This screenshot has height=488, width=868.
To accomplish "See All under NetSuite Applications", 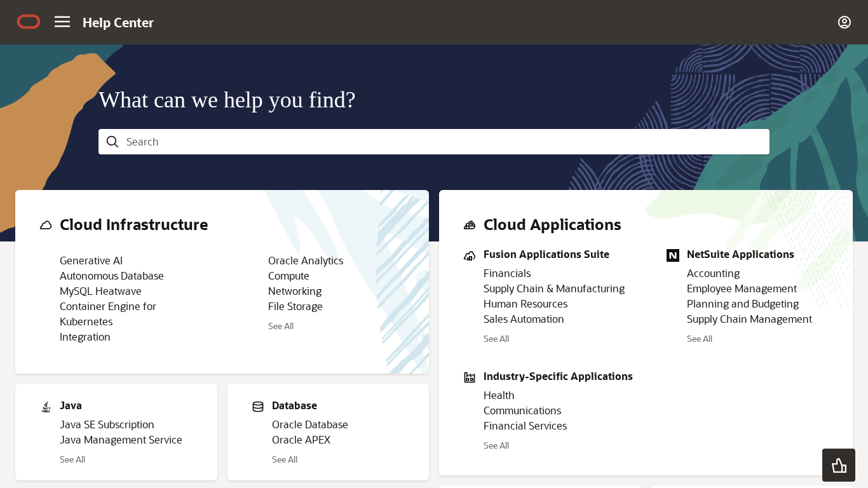I will (x=700, y=339).
